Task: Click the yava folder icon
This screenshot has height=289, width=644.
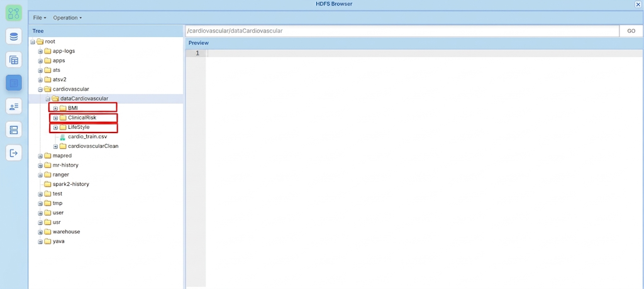Action: (x=47, y=241)
